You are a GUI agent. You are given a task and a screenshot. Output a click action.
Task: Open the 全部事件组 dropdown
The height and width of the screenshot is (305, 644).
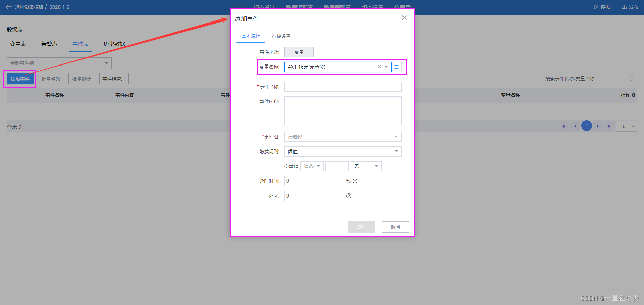pos(59,63)
